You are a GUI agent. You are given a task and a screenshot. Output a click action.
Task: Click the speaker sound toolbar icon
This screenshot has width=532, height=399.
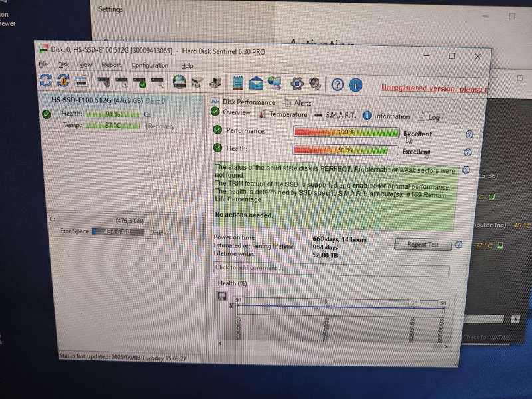click(x=315, y=84)
